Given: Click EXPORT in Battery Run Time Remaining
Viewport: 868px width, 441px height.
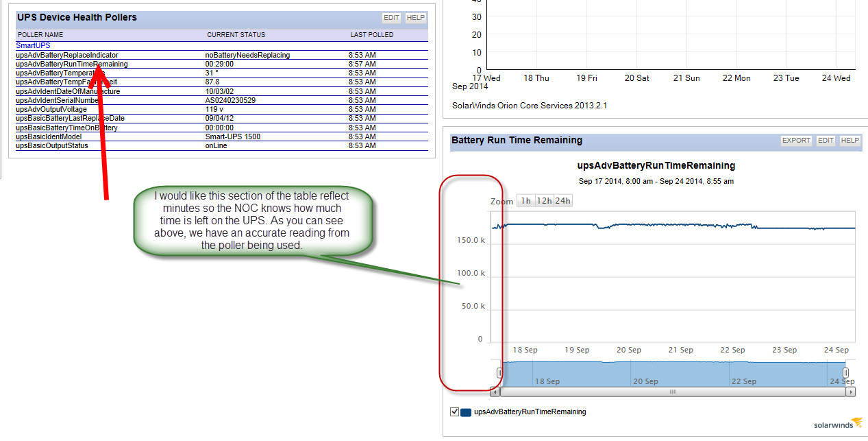Looking at the screenshot, I should click(x=796, y=141).
